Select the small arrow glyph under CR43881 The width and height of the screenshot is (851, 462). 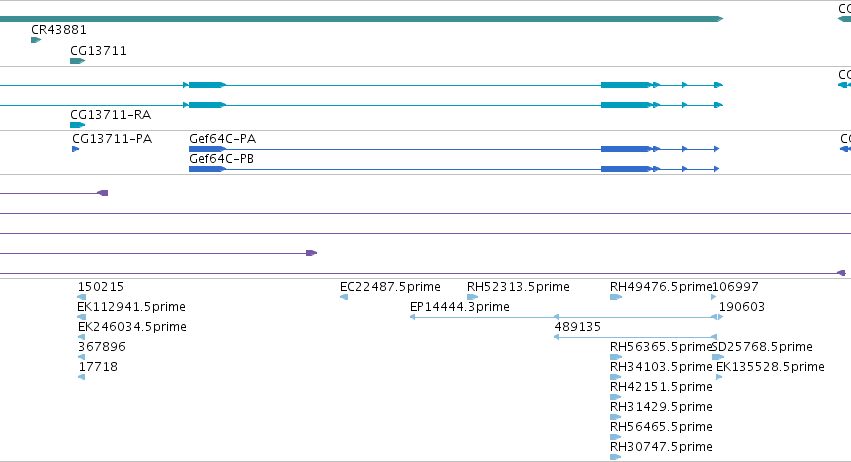[36, 40]
